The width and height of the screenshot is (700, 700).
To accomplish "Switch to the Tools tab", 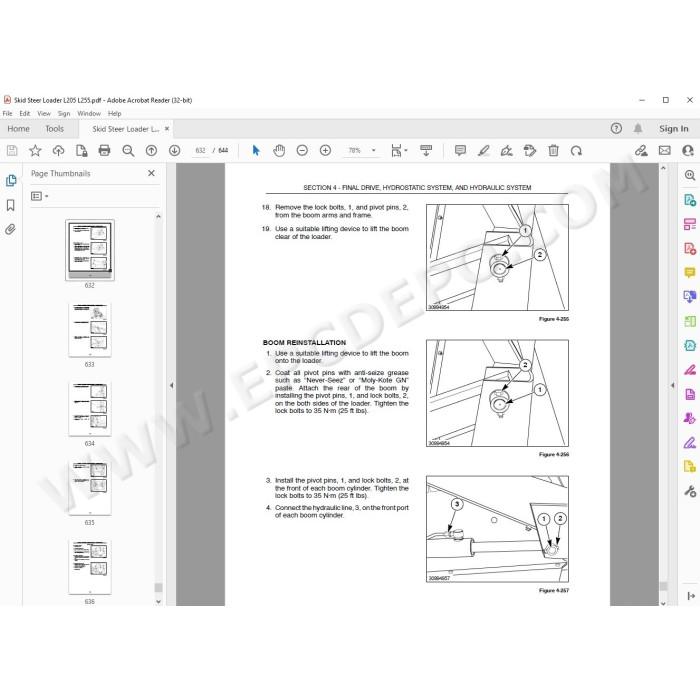I will point(54,129).
